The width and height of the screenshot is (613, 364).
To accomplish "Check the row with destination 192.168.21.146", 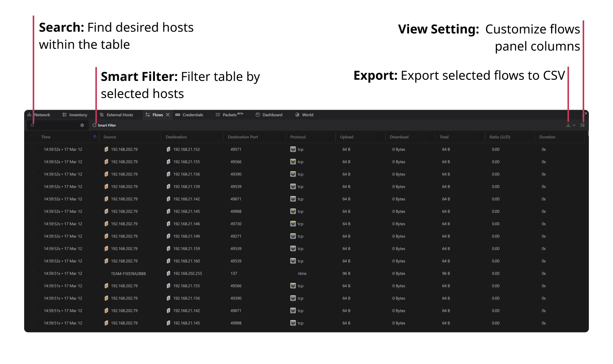I will [32, 224].
